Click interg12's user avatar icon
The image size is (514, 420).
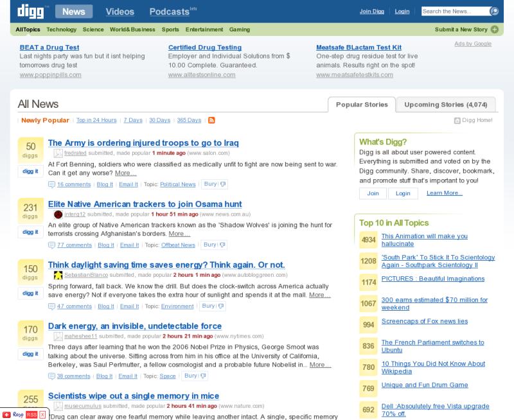pos(58,214)
